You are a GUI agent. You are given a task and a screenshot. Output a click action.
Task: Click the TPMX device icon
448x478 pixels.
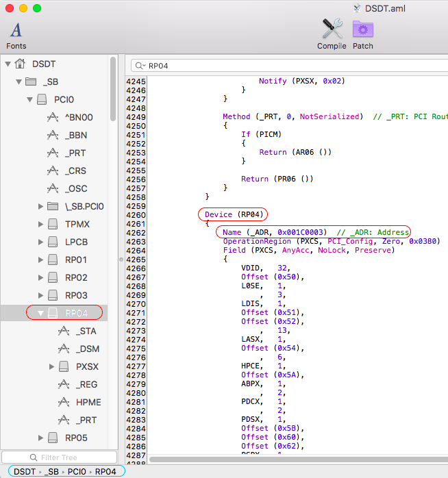[53, 224]
